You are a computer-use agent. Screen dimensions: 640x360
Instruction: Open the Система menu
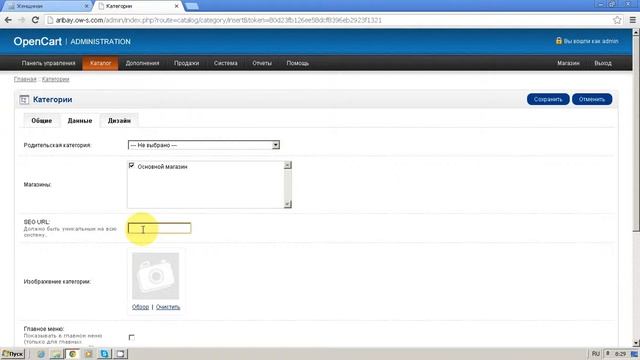click(226, 63)
